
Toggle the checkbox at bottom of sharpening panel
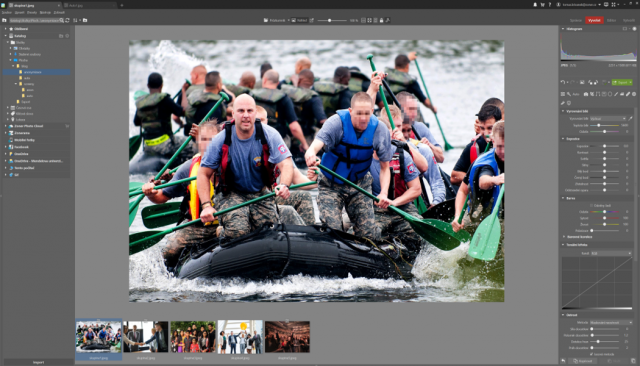coord(591,354)
